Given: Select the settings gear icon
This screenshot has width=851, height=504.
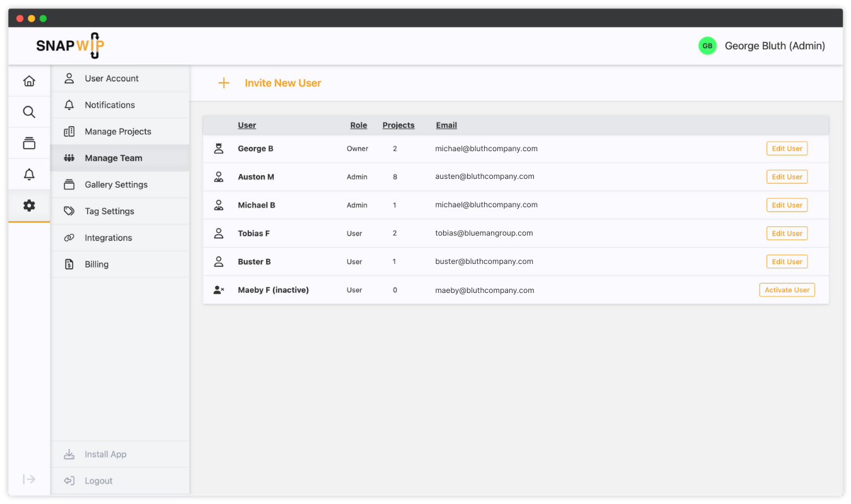Looking at the screenshot, I should (x=29, y=205).
